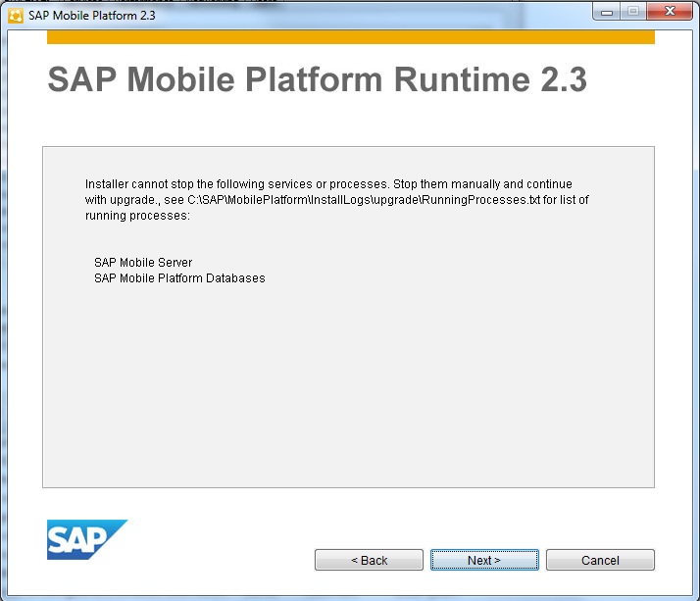Click the window title 'SAP Mobile Platform 2.3'
Viewport: 700px width, 601px height.
(92, 16)
